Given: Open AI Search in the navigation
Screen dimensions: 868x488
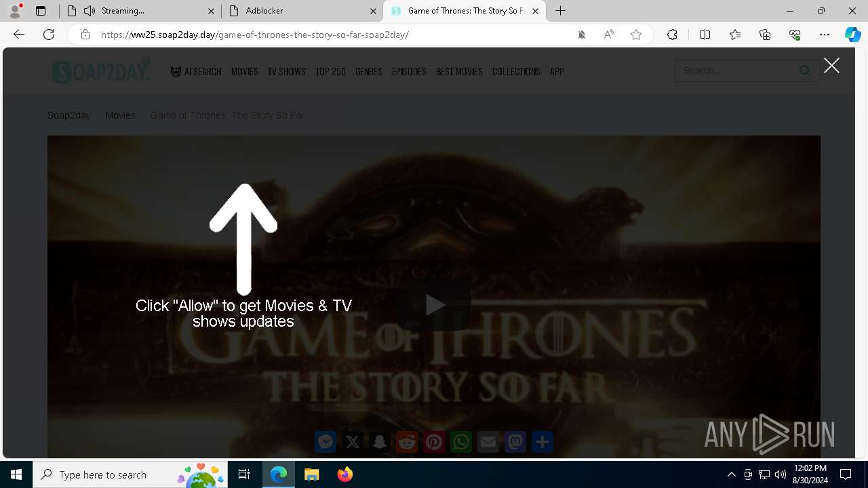Looking at the screenshot, I should [x=196, y=71].
